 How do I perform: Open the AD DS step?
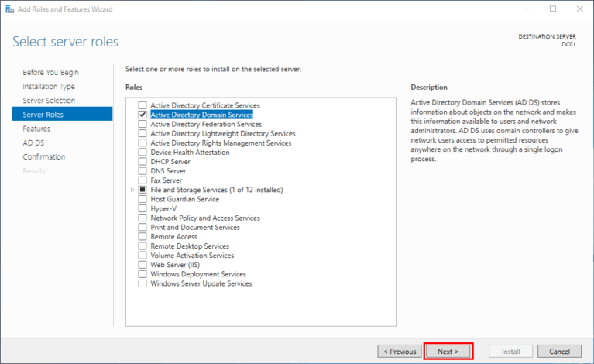33,143
